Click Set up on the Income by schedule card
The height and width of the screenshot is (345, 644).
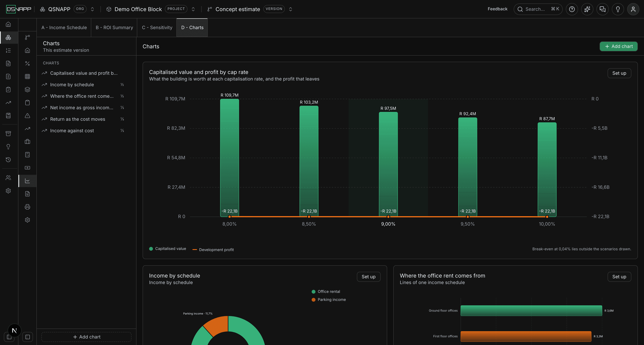(369, 277)
